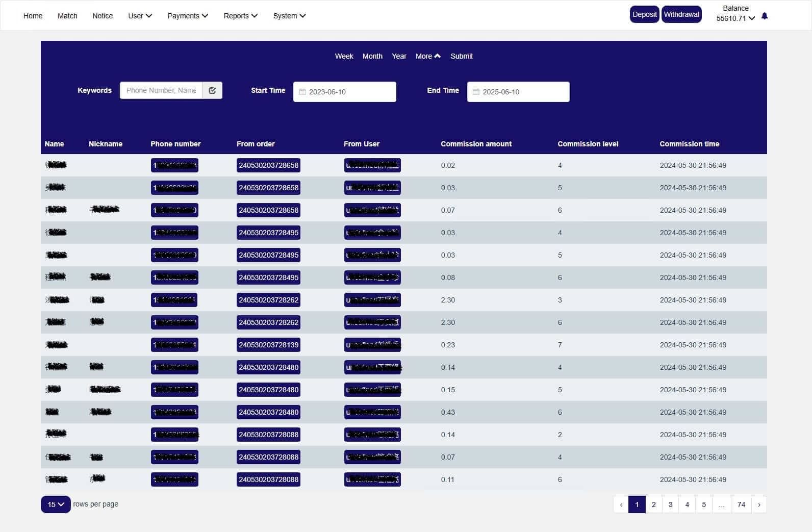Click the keyword search confirm icon

212,90
